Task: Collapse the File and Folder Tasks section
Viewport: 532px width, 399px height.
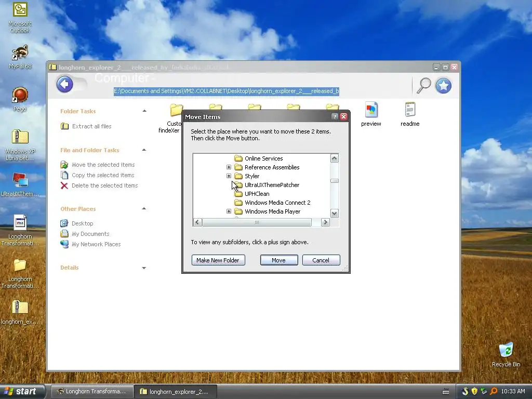Action: (x=144, y=150)
